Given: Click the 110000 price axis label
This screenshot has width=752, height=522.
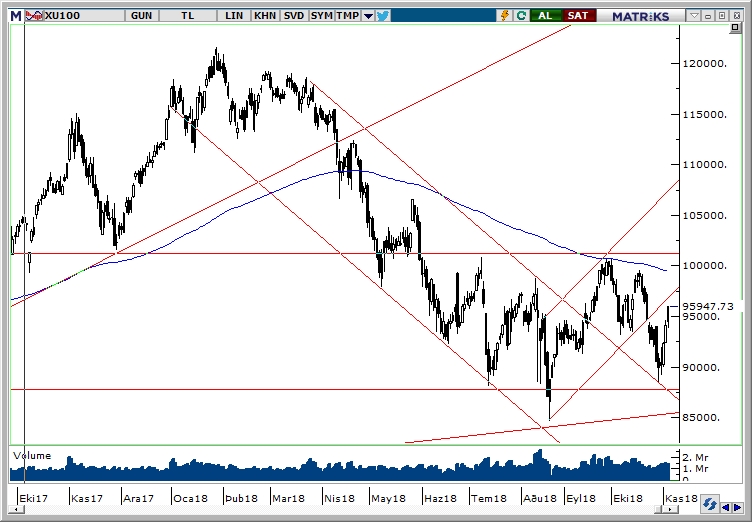Looking at the screenshot, I should pos(705,165).
